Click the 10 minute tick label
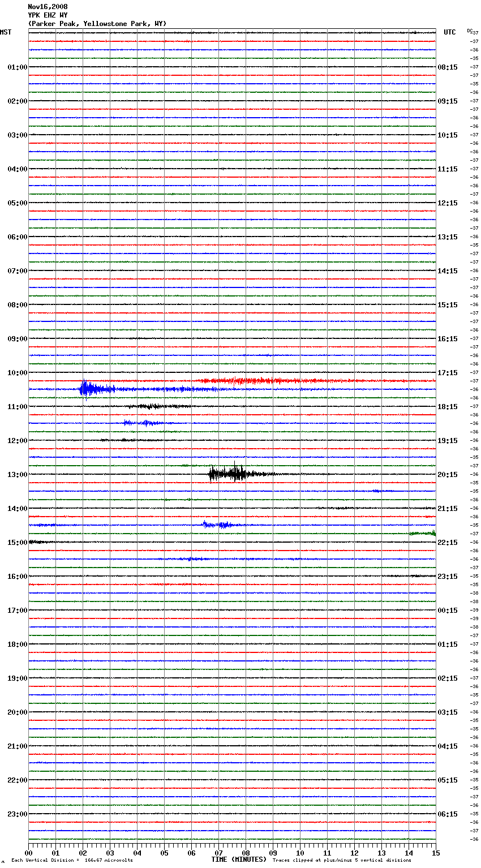The width and height of the screenshot is (481, 868). point(300,853)
